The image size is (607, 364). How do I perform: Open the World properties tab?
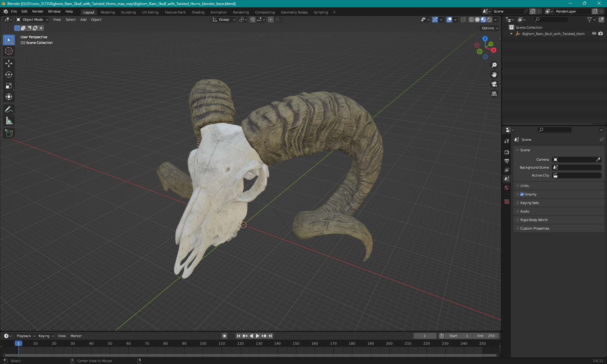pyautogui.click(x=507, y=188)
